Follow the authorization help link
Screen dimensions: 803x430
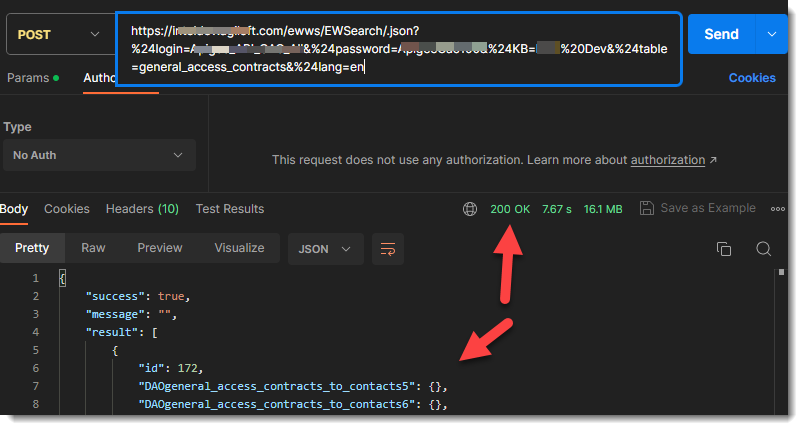click(x=668, y=160)
